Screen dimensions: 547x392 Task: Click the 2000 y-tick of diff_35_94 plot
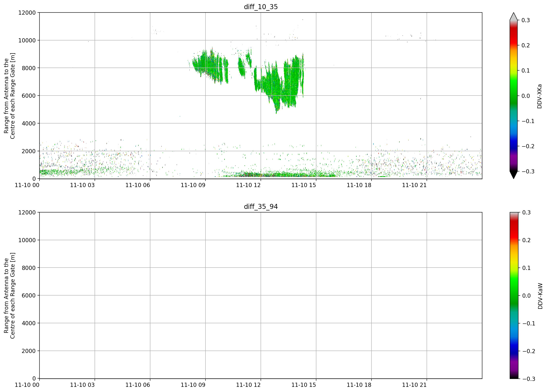(x=29, y=351)
